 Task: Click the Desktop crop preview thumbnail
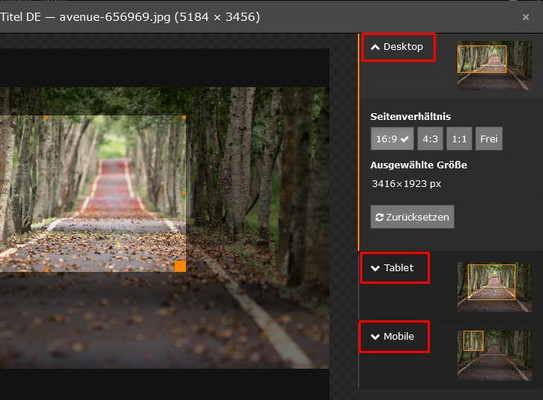coord(494,65)
